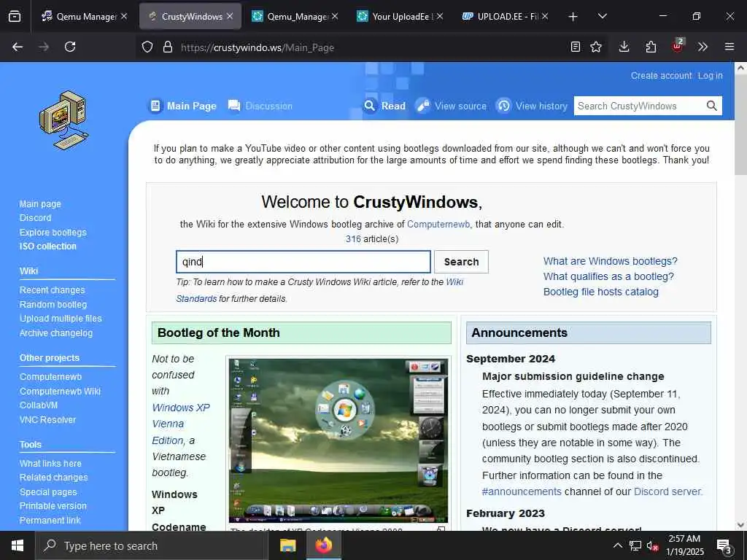Open the Windows XP Vienna Edition link

click(181, 424)
